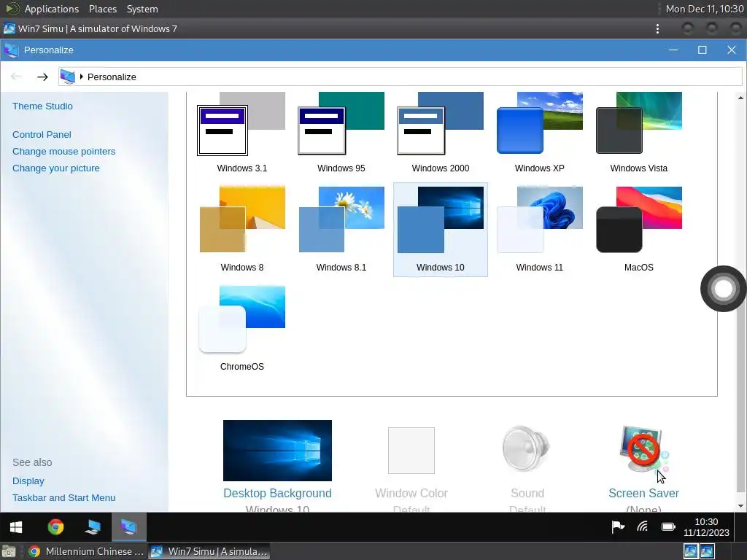This screenshot has width=747, height=560.
Task: Click the floating round assistive button
Action: (723, 289)
